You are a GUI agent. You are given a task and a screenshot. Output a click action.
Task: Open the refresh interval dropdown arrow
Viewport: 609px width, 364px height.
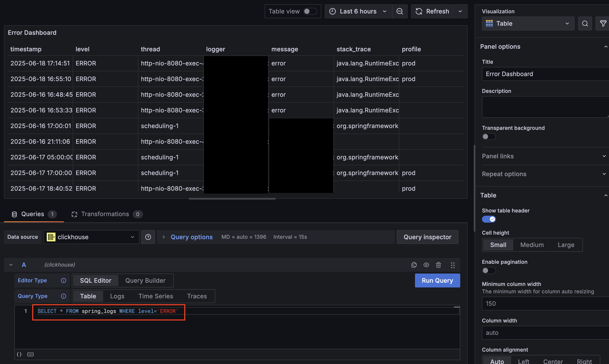(x=460, y=11)
